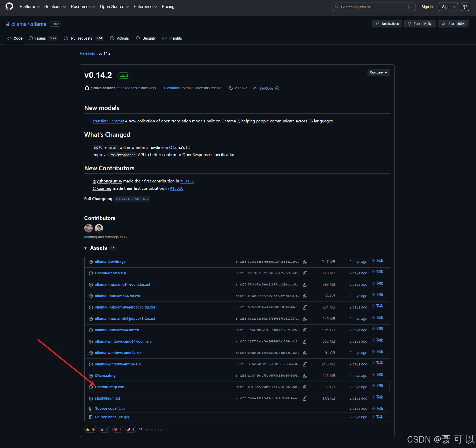Screen dimensions: 476x448
Task: Copy sha256 hash for Ollama.dmg
Action: (x=305, y=376)
